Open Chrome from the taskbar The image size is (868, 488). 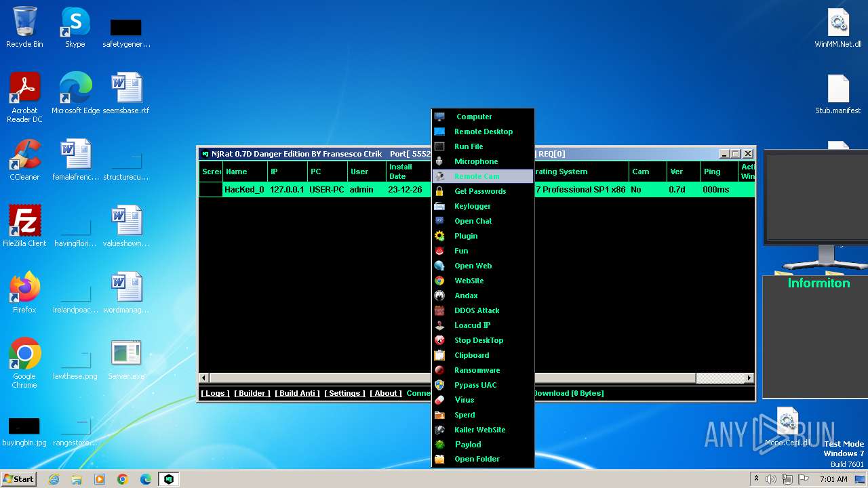[x=123, y=479]
